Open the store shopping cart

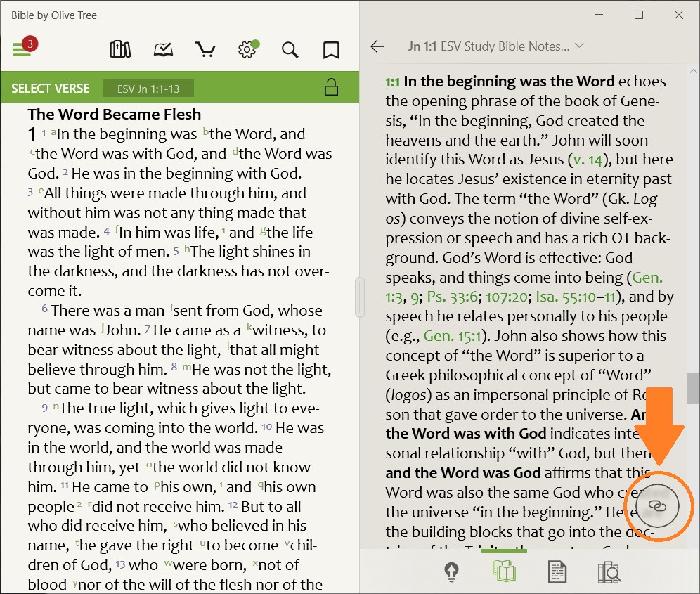[205, 49]
